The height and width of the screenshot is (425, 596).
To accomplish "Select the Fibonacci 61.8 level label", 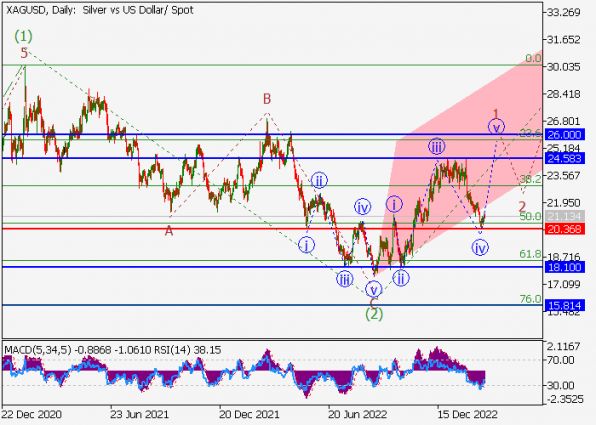I will (x=530, y=254).
